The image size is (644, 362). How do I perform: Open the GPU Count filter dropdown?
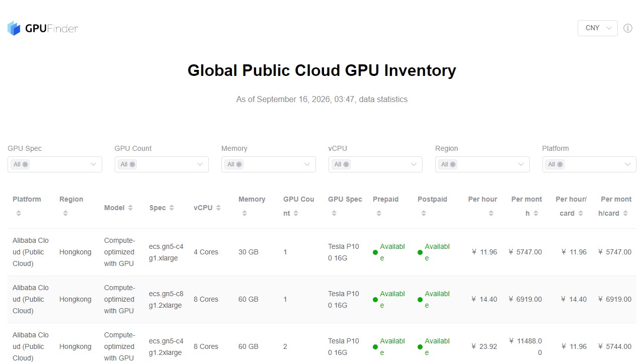pyautogui.click(x=162, y=164)
